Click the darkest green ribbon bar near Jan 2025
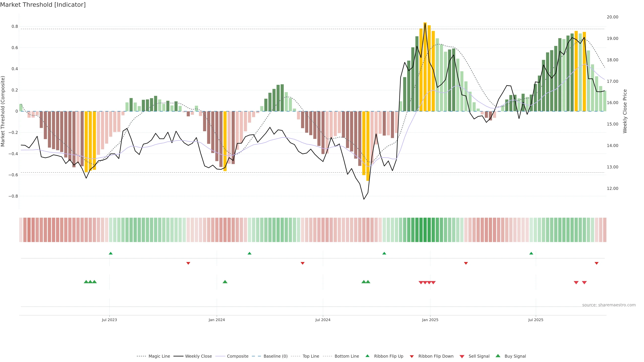The height and width of the screenshot is (362, 644). click(425, 230)
